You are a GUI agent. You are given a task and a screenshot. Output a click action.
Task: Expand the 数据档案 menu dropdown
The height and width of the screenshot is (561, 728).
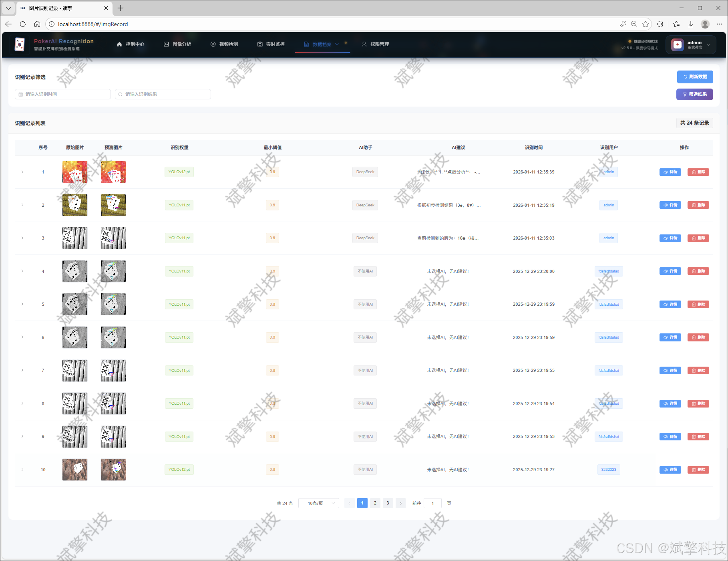[322, 44]
